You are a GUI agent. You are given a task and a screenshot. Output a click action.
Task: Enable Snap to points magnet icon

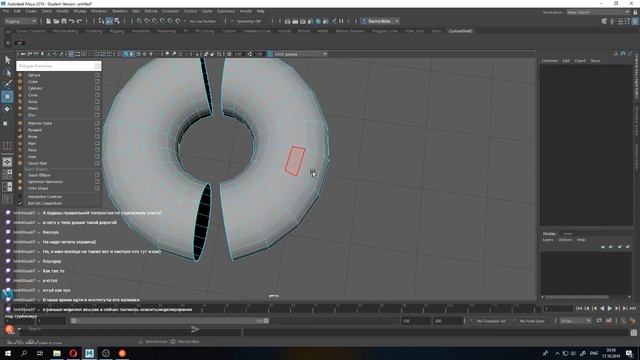[x=155, y=21]
